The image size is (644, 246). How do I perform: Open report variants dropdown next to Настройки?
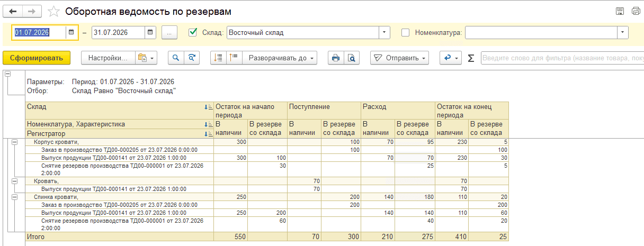pyautogui.click(x=146, y=58)
